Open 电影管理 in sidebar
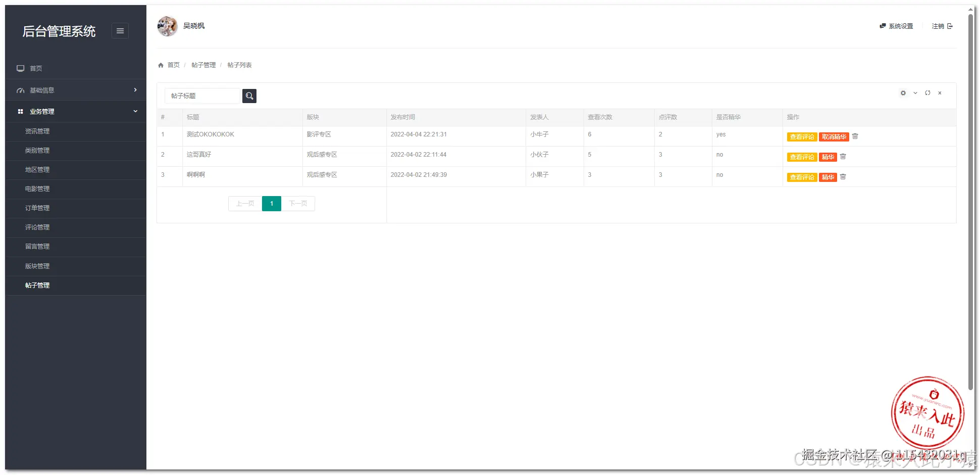 coord(76,189)
